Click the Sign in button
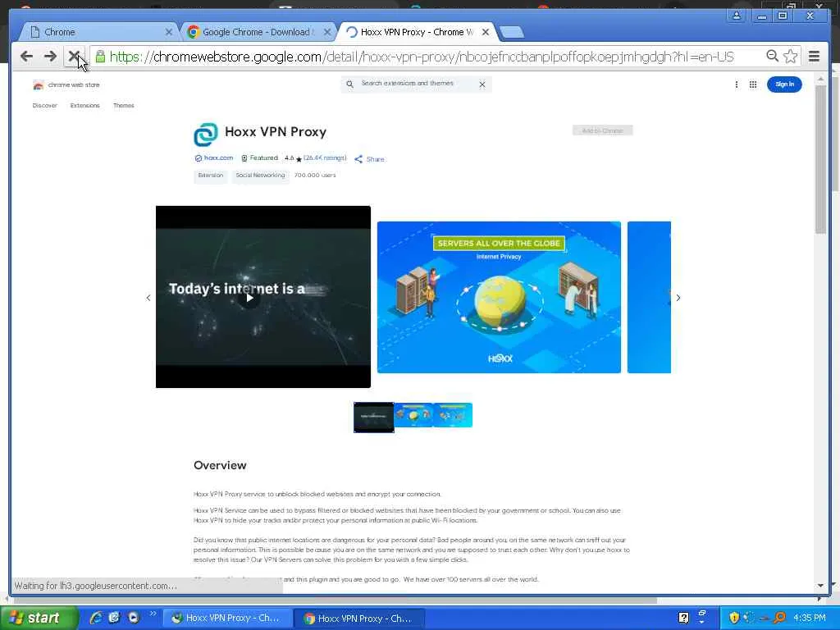 pos(784,84)
